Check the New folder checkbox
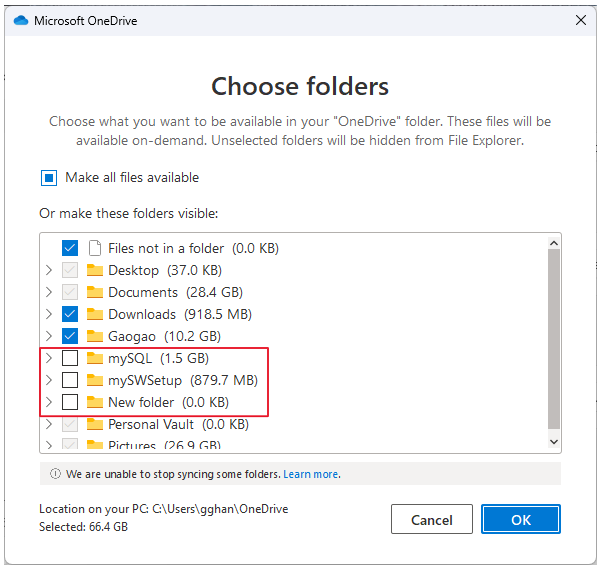600x566 pixels. pyautogui.click(x=70, y=402)
